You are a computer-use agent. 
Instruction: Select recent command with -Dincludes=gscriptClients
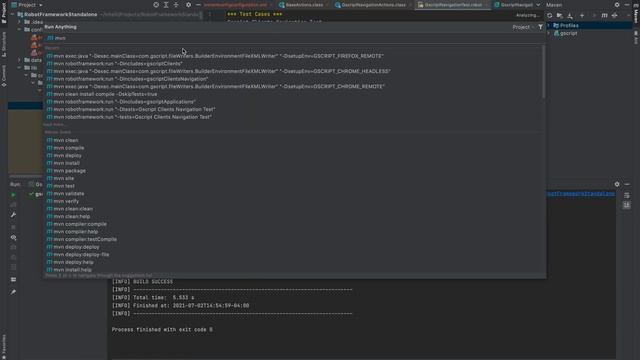(114, 64)
